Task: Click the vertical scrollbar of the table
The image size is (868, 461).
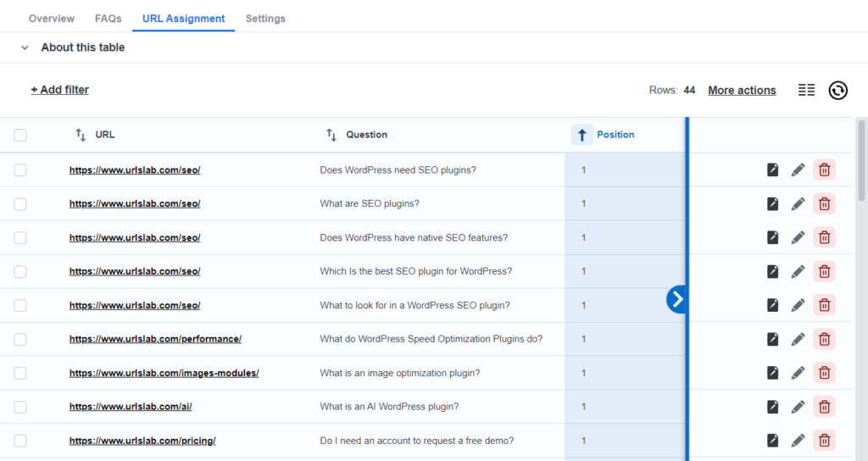Action: [x=861, y=160]
